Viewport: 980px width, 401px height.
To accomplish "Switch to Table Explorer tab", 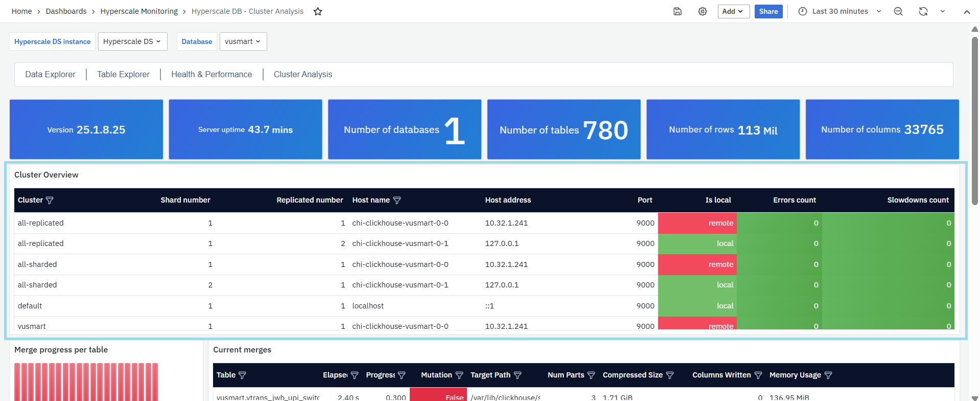I will (x=123, y=75).
